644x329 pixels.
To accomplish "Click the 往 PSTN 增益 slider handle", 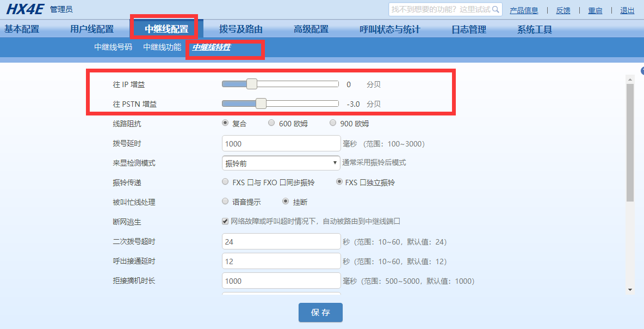I will 260,103.
